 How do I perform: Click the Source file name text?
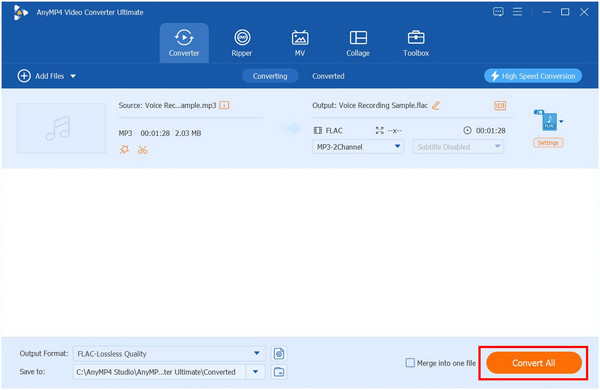click(x=180, y=105)
